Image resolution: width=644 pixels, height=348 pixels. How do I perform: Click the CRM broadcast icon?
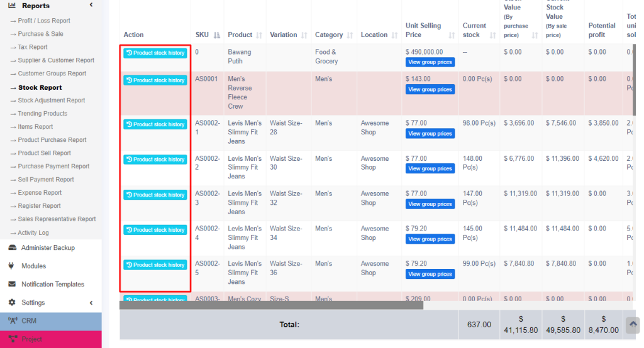click(x=13, y=320)
